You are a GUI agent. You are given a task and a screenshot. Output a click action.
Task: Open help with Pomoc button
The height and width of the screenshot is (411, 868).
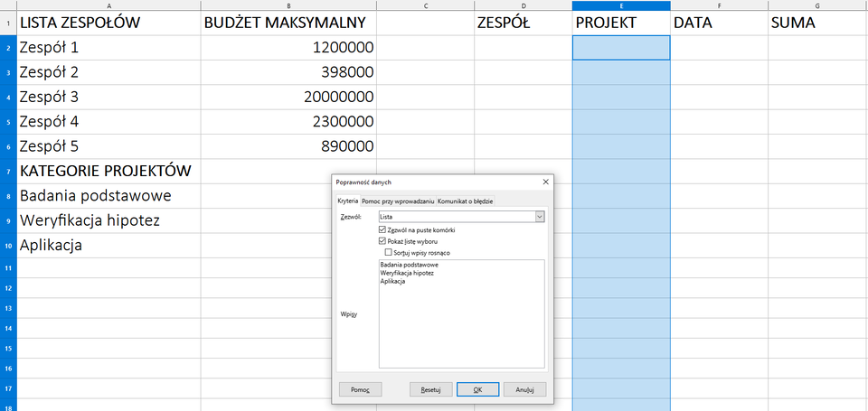[360, 389]
